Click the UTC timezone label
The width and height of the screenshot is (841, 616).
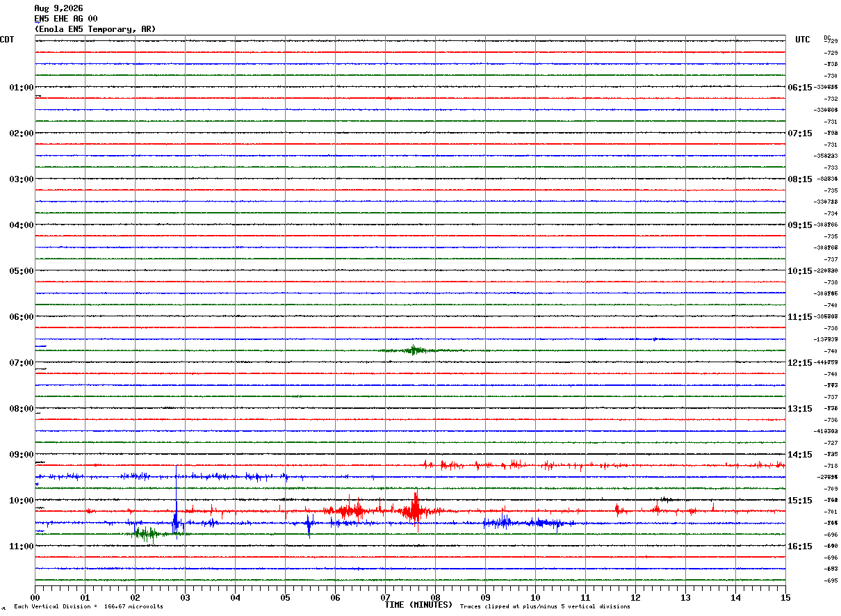pyautogui.click(x=803, y=40)
